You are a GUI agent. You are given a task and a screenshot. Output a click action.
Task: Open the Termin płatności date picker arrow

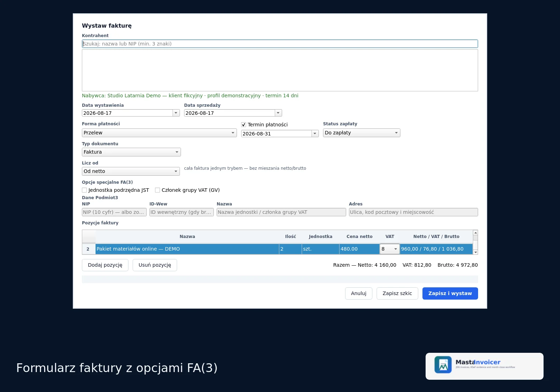(x=315, y=134)
